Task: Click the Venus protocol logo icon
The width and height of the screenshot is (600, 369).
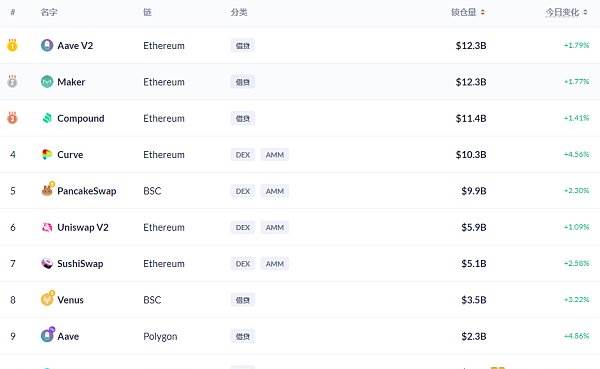Action: click(x=48, y=298)
